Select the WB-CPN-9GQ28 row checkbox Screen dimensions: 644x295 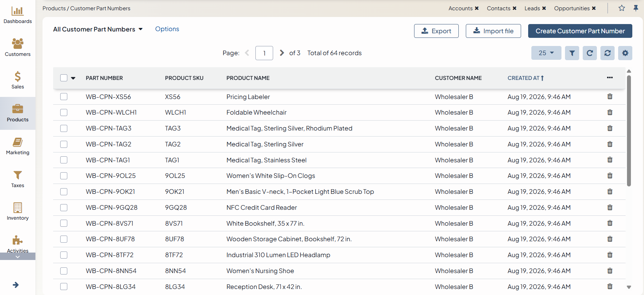pyautogui.click(x=64, y=208)
